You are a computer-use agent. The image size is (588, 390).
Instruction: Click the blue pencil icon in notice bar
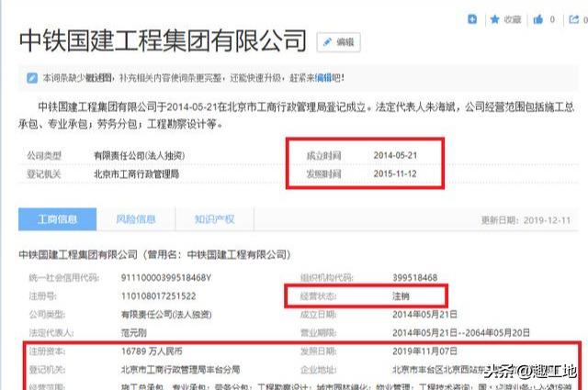coord(32,78)
